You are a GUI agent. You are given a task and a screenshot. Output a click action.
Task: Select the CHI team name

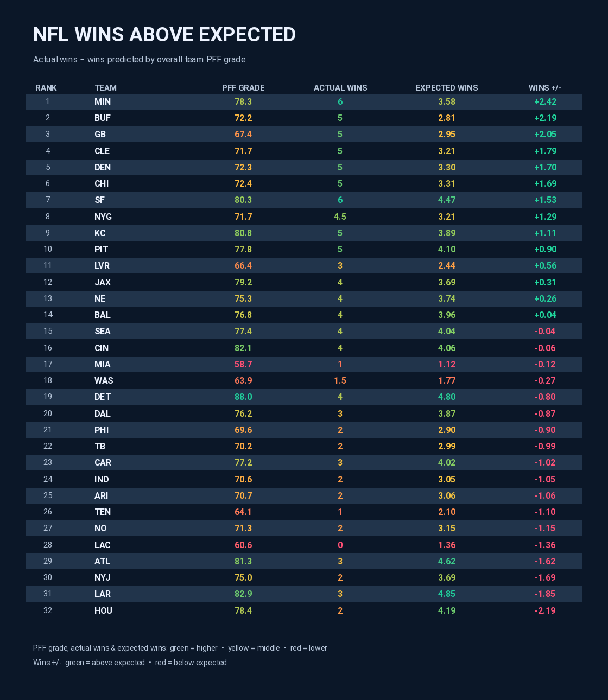102,183
